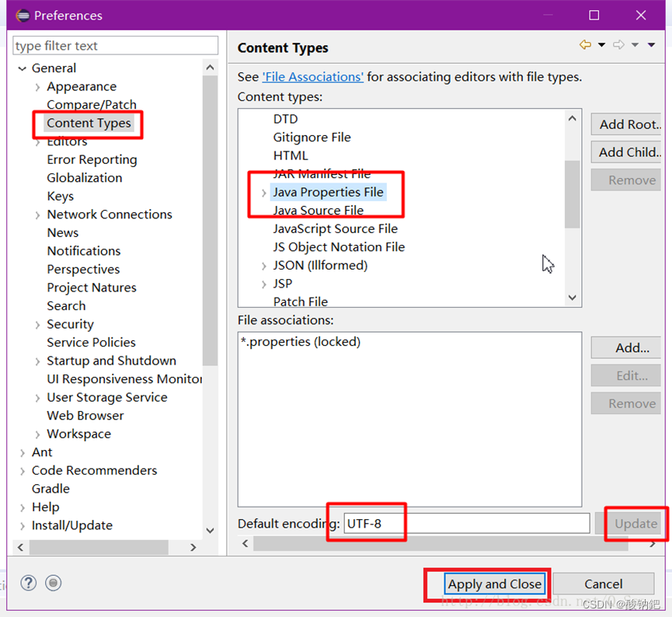This screenshot has width=672, height=617.
Task: Click the help question mark icon
Action: point(28,583)
